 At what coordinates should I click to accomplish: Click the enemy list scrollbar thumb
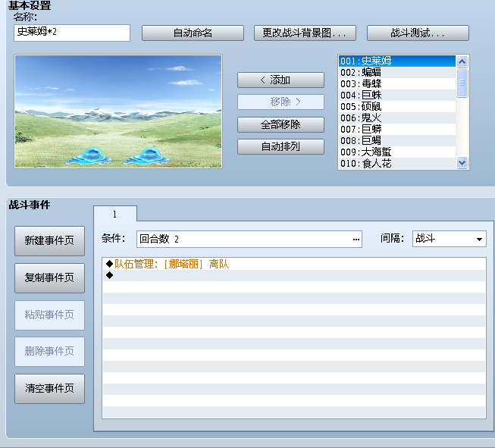pyautogui.click(x=462, y=83)
